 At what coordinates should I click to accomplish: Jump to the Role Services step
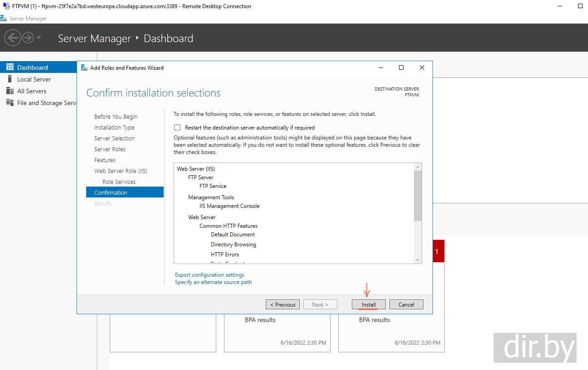tap(119, 182)
